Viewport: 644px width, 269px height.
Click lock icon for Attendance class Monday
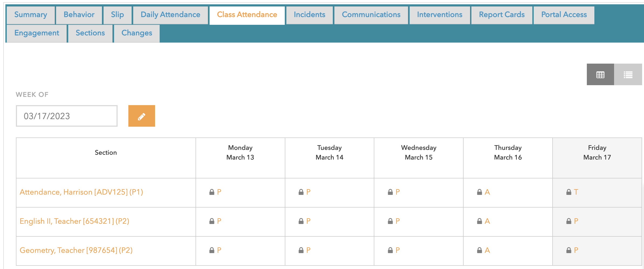[x=212, y=192]
